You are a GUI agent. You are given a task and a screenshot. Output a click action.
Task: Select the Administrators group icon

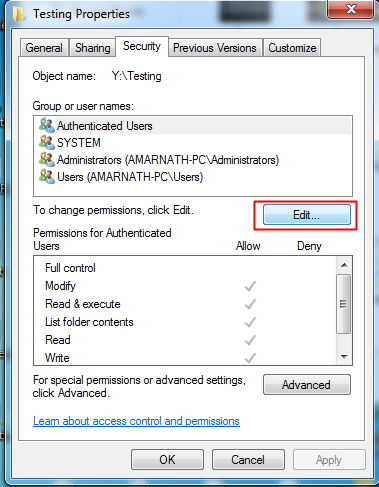pyautogui.click(x=47, y=159)
